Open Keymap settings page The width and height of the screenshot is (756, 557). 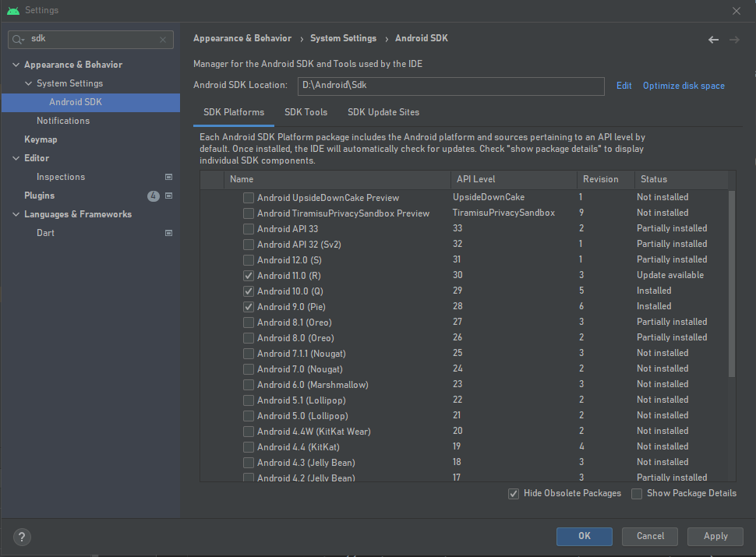click(x=41, y=139)
